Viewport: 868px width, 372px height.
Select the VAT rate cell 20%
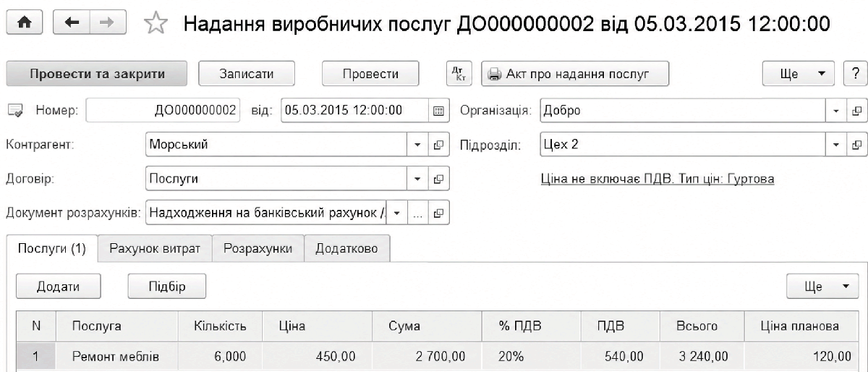[532, 356]
